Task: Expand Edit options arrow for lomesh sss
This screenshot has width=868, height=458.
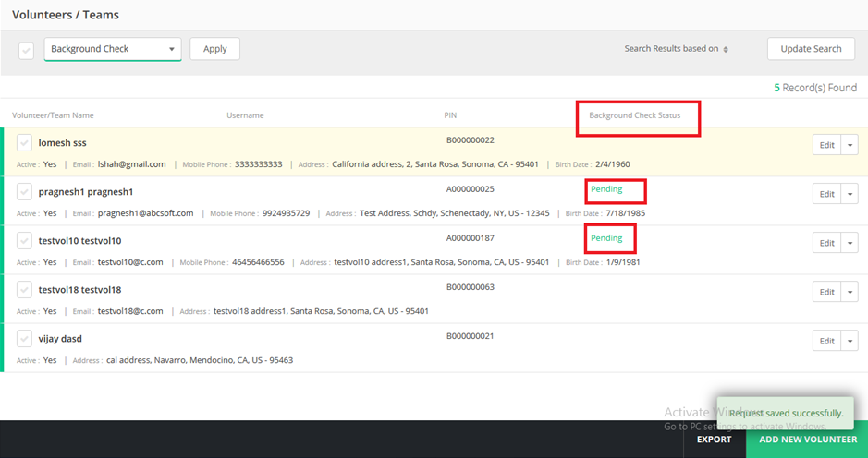Action: 850,145
